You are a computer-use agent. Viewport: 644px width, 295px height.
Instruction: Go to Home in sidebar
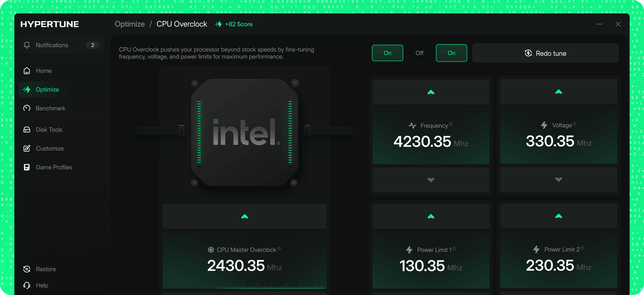[61, 71]
